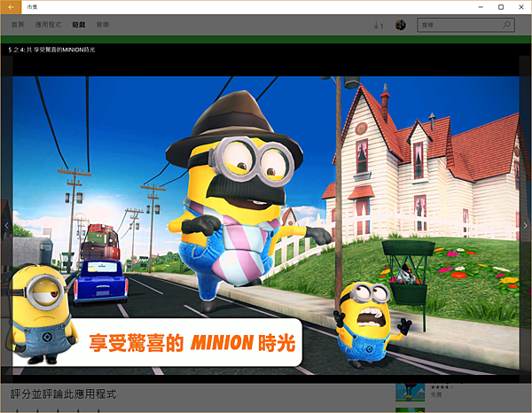Click the magnifier search icon
This screenshot has width=532, height=413.
[x=506, y=25]
